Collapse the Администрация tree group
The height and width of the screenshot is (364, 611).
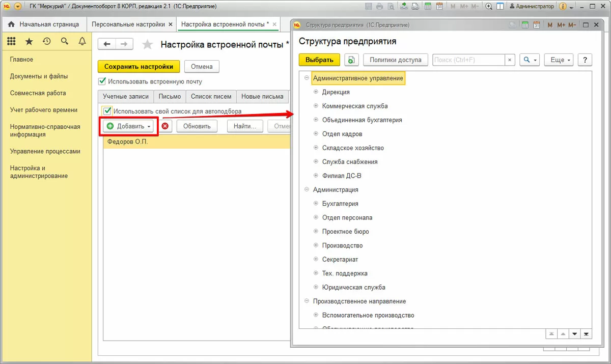[307, 189]
